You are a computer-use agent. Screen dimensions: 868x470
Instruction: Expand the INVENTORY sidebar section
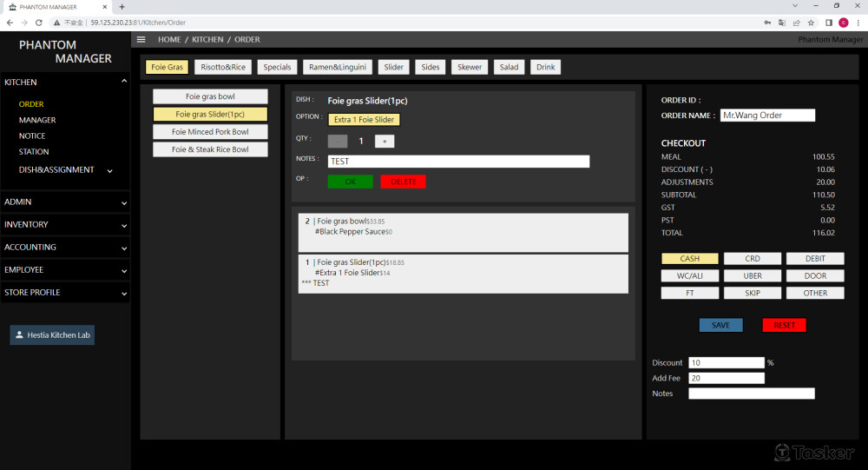pyautogui.click(x=65, y=224)
